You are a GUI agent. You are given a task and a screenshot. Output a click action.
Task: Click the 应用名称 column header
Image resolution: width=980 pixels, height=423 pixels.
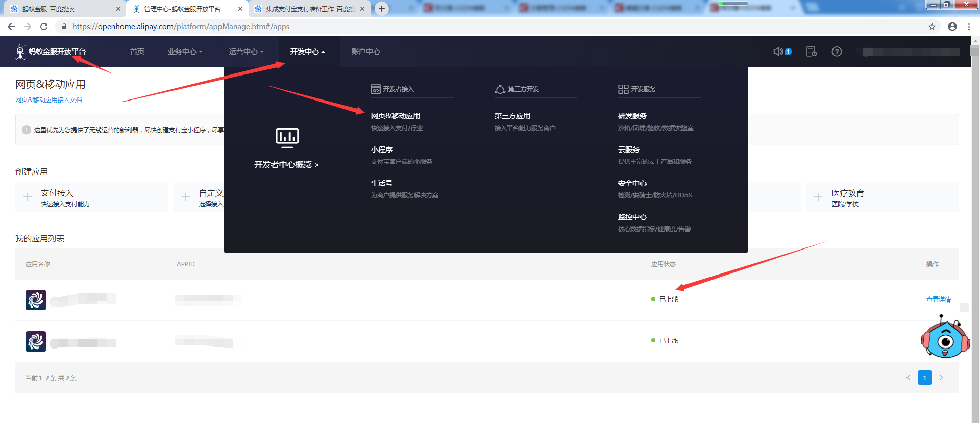click(38, 264)
